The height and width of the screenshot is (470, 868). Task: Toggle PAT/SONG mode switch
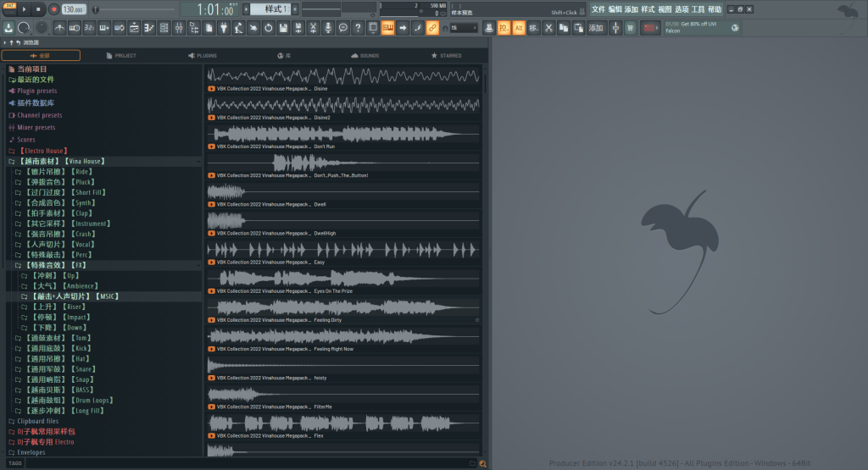coord(10,8)
